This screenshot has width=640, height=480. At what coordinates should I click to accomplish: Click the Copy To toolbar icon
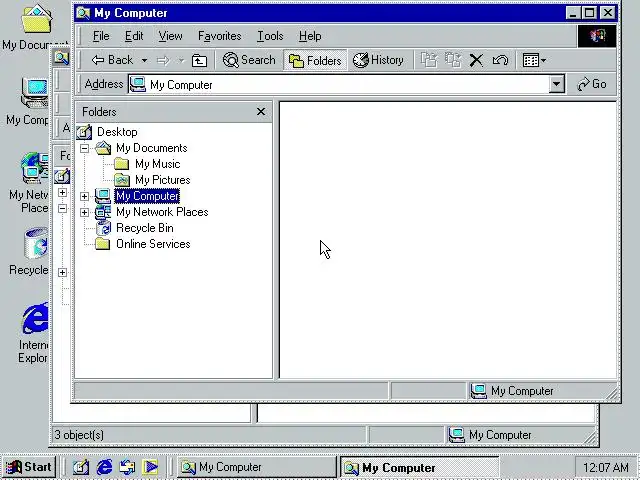pyautogui.click(x=453, y=60)
